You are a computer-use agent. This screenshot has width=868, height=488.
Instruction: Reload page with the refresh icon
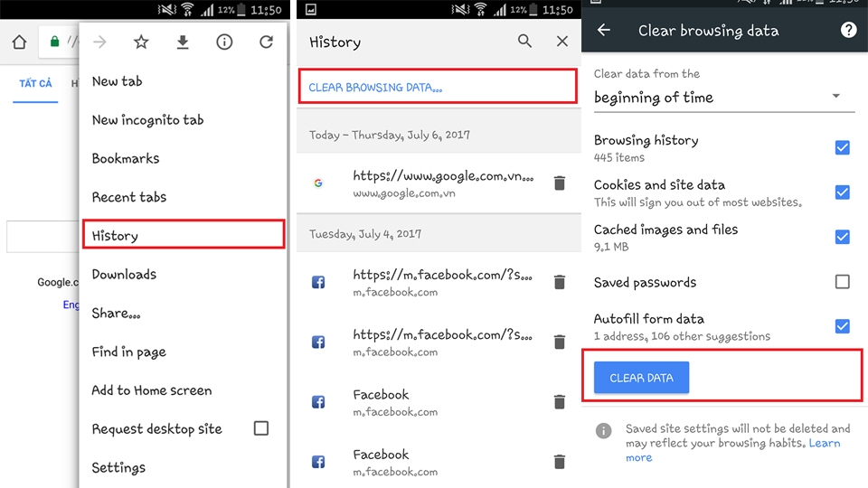(x=266, y=42)
